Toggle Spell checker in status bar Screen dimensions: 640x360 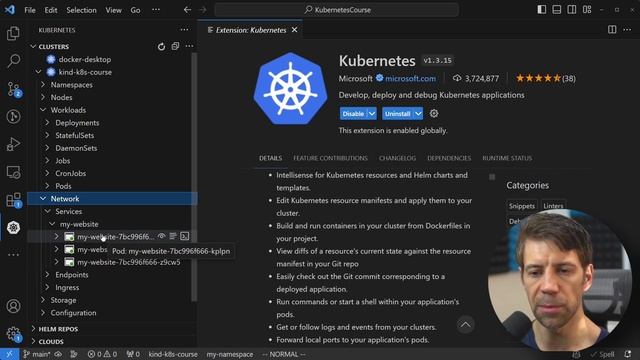coord(602,354)
